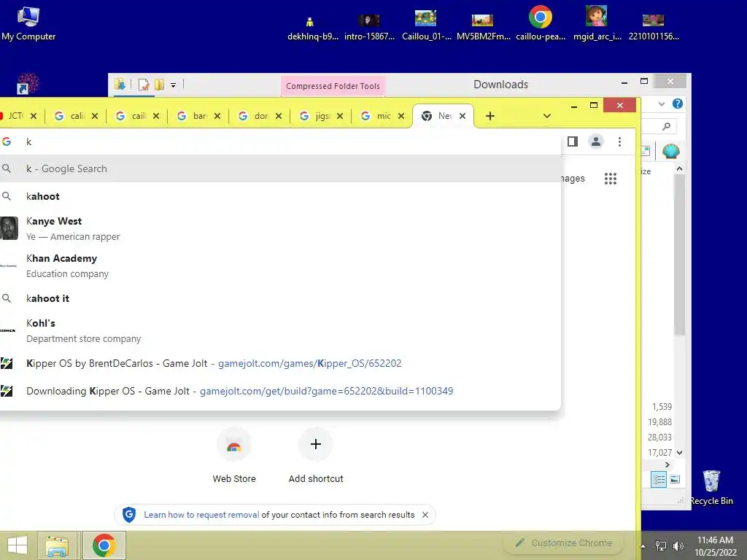Open Chrome side panel icon

572,141
